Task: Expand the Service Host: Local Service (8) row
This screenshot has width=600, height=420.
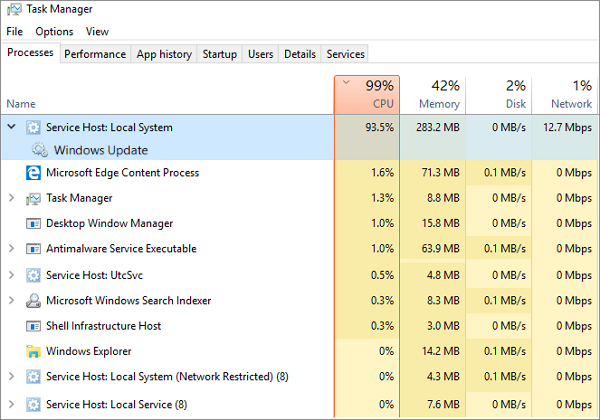Action: (11, 404)
